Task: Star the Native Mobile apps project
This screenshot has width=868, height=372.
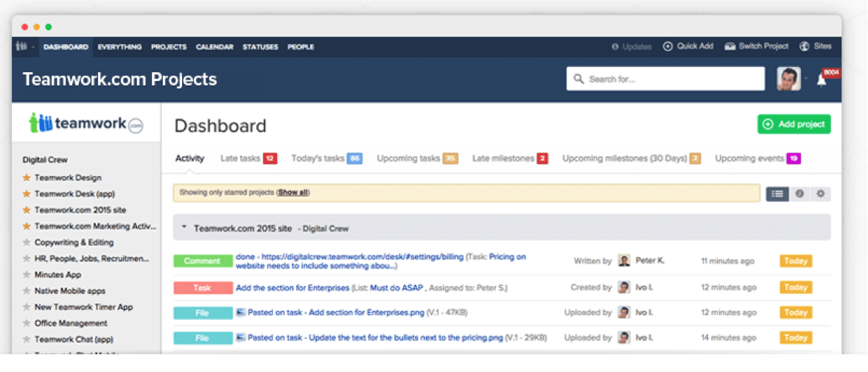Action: click(26, 291)
